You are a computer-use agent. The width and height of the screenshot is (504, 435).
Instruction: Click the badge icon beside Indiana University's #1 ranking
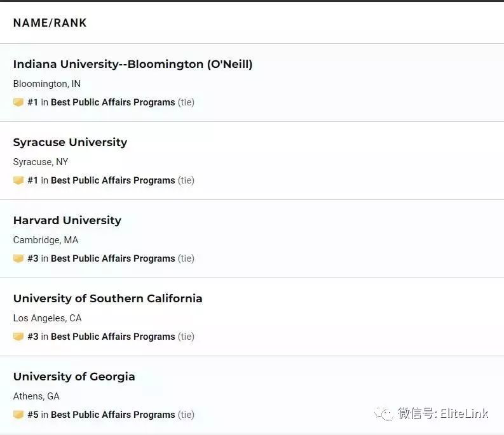(18, 102)
